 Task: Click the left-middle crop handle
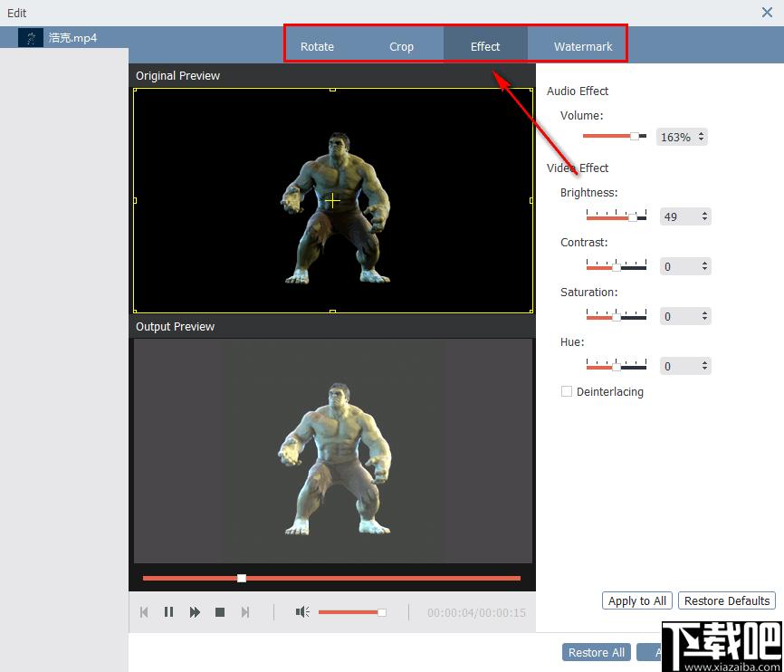(135, 201)
